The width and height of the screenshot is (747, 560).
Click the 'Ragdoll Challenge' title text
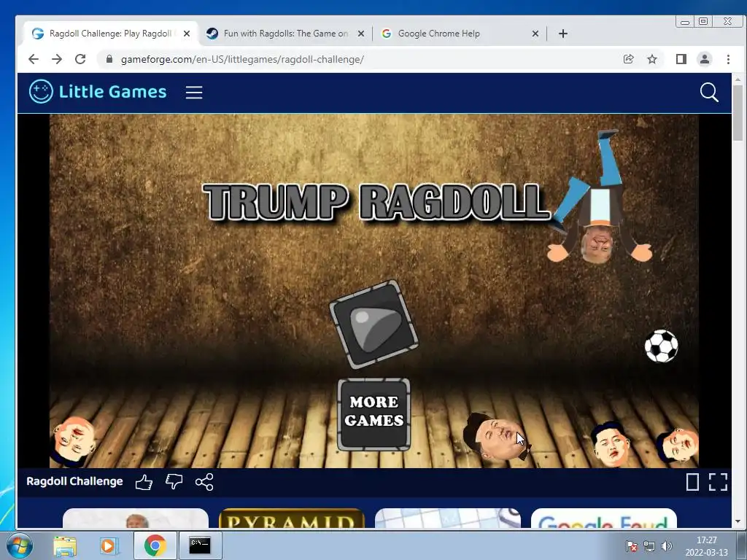coord(74,481)
